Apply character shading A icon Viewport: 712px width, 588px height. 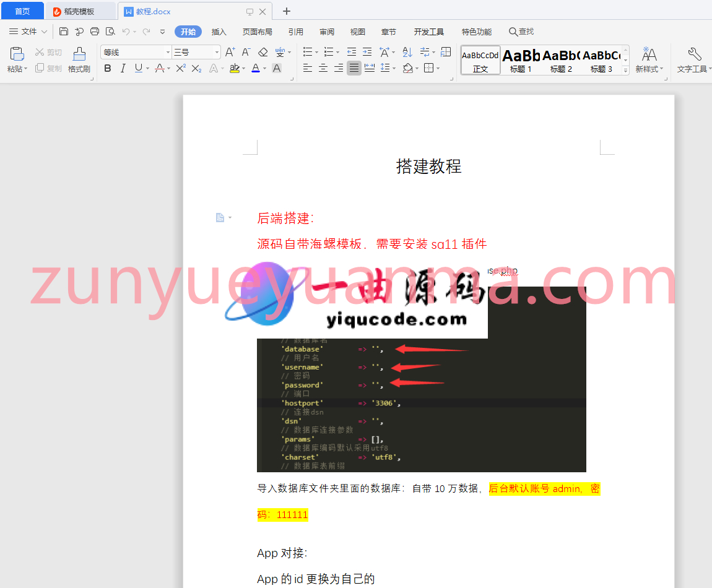(x=277, y=69)
